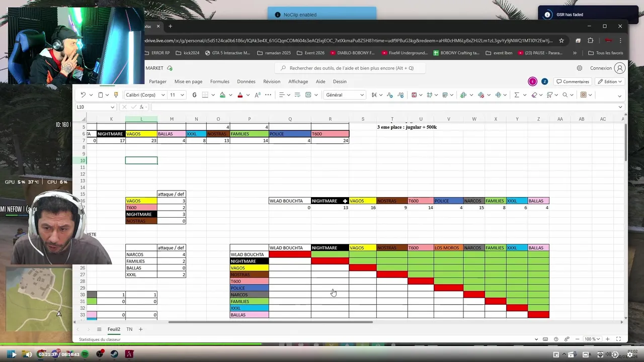644x362 pixels.
Task: Open the Dessin ribbon tab
Action: click(340, 81)
